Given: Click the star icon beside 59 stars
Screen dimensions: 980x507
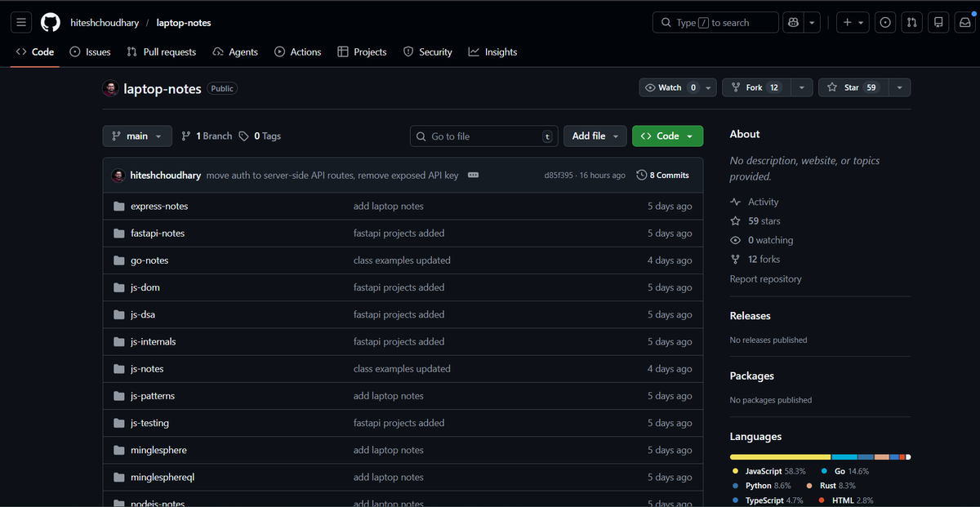Looking at the screenshot, I should point(736,221).
